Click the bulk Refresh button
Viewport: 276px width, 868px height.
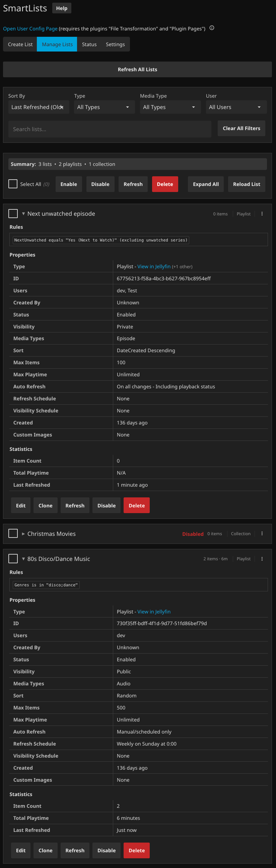point(133,184)
